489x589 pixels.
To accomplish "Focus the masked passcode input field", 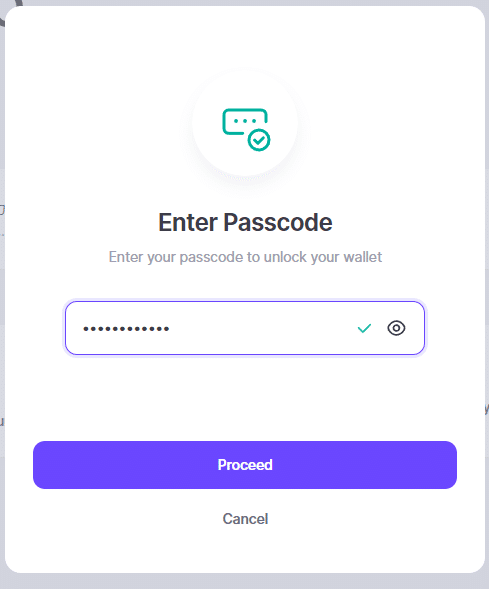I will point(245,328).
